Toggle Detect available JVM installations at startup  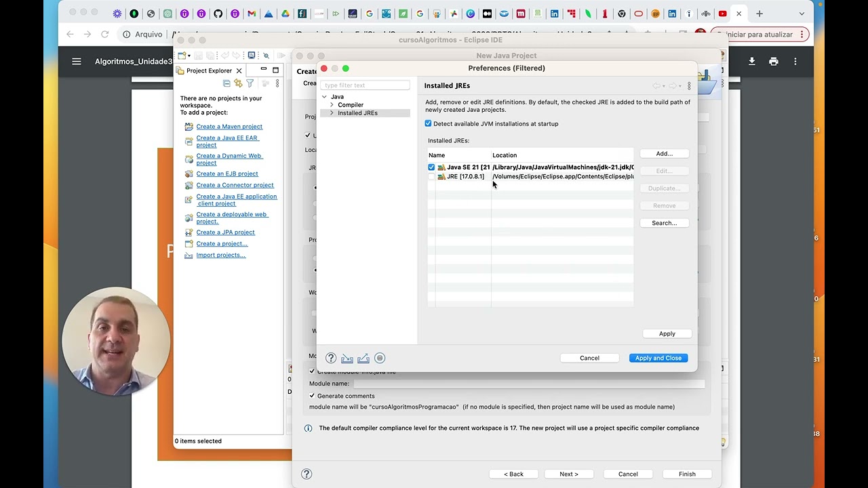(x=428, y=123)
